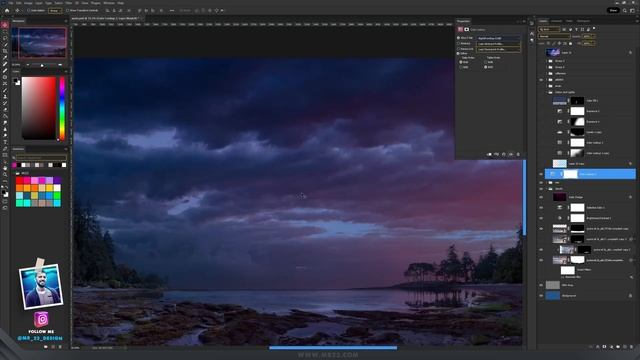Select the Crop tool

pos(5,51)
